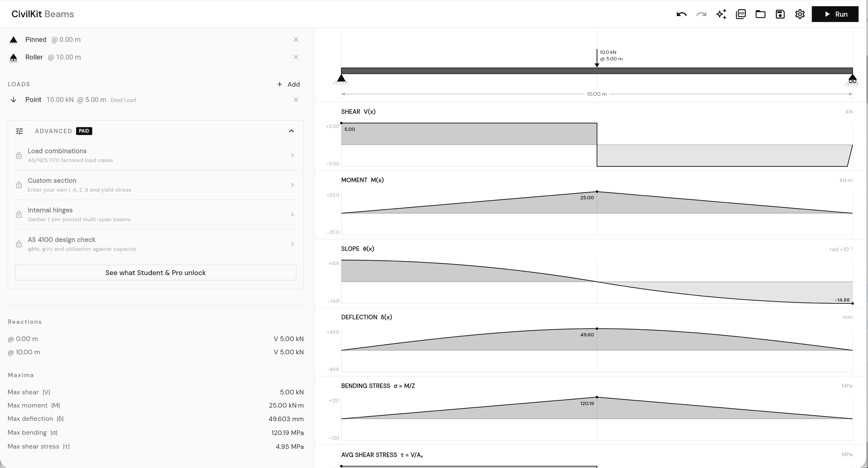This screenshot has height=468, width=868.
Task: Run the beam analysis
Action: coord(835,14)
